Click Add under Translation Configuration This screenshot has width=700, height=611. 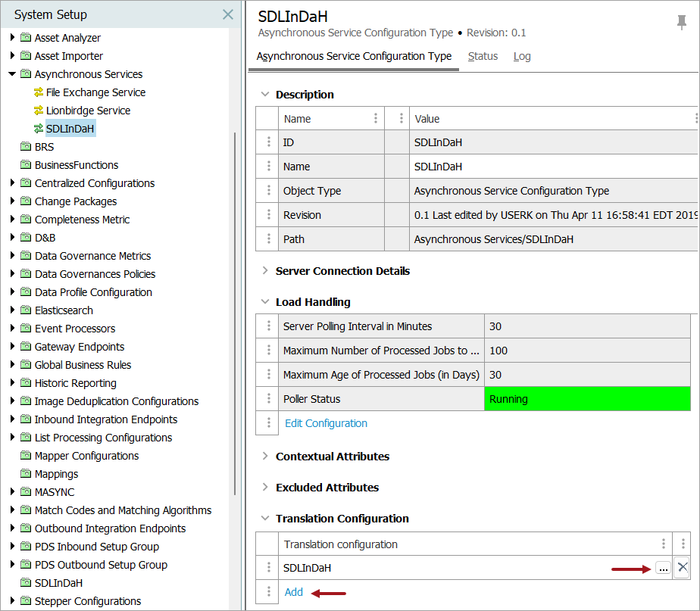[x=294, y=592]
